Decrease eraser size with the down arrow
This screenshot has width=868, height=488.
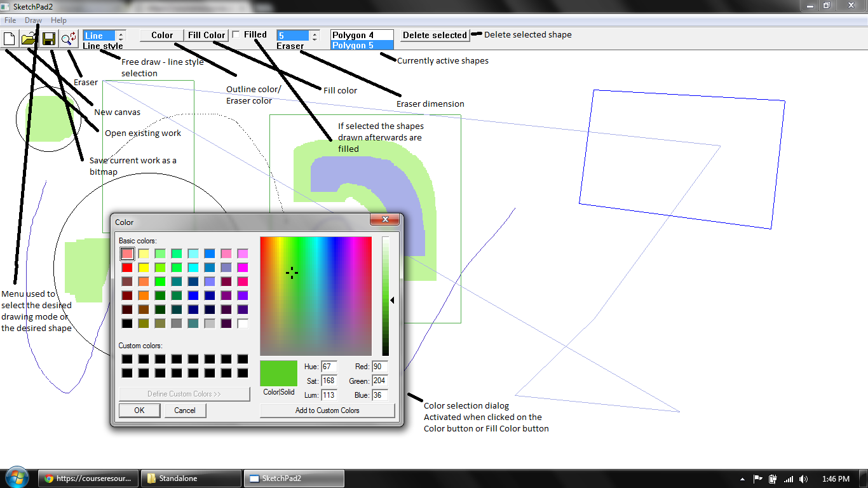coord(315,39)
